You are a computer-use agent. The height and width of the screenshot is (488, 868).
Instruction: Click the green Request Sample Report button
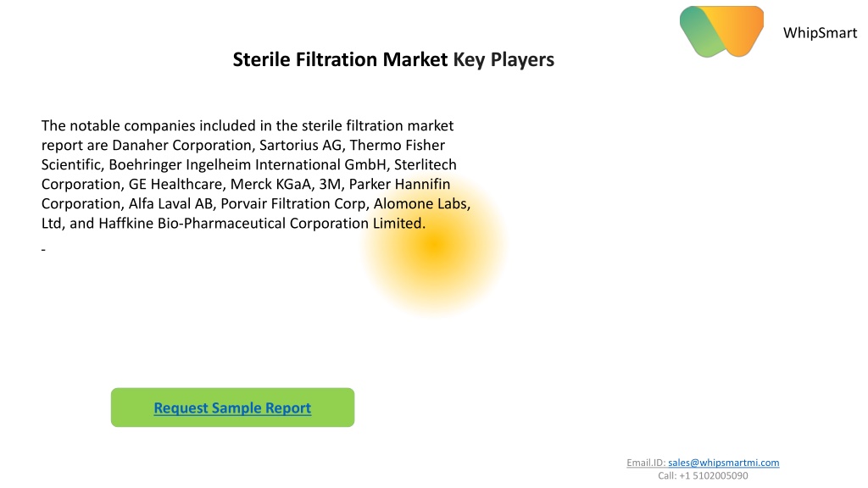tap(232, 408)
